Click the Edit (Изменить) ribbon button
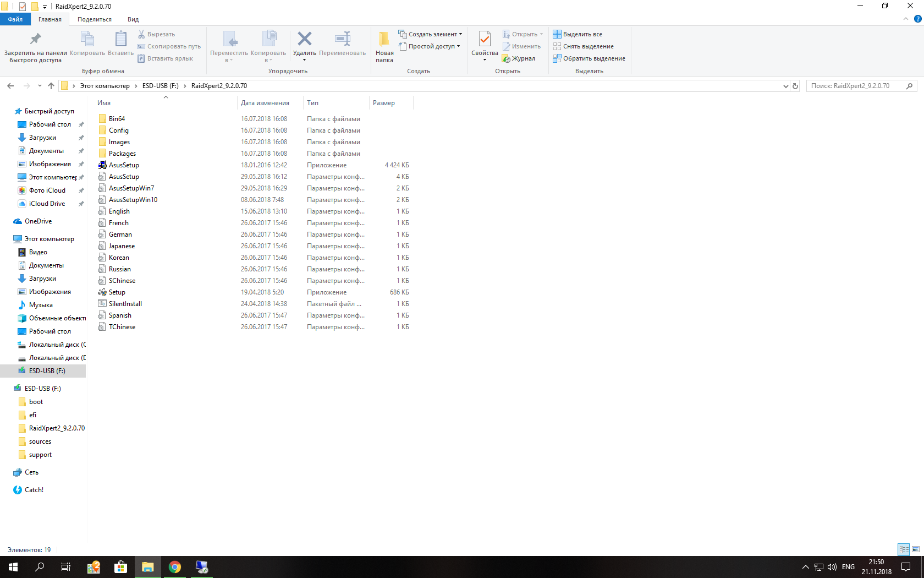 click(x=521, y=46)
